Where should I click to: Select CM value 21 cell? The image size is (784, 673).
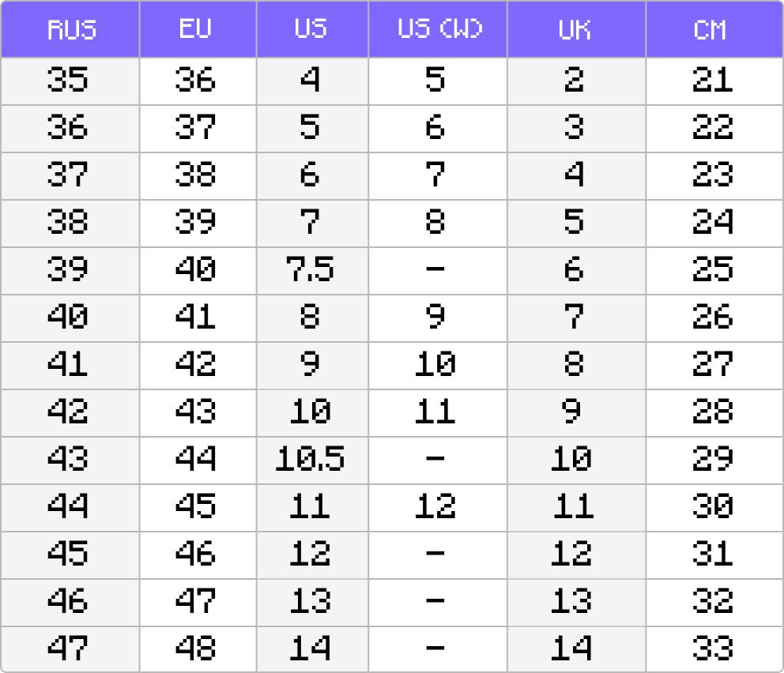point(712,81)
